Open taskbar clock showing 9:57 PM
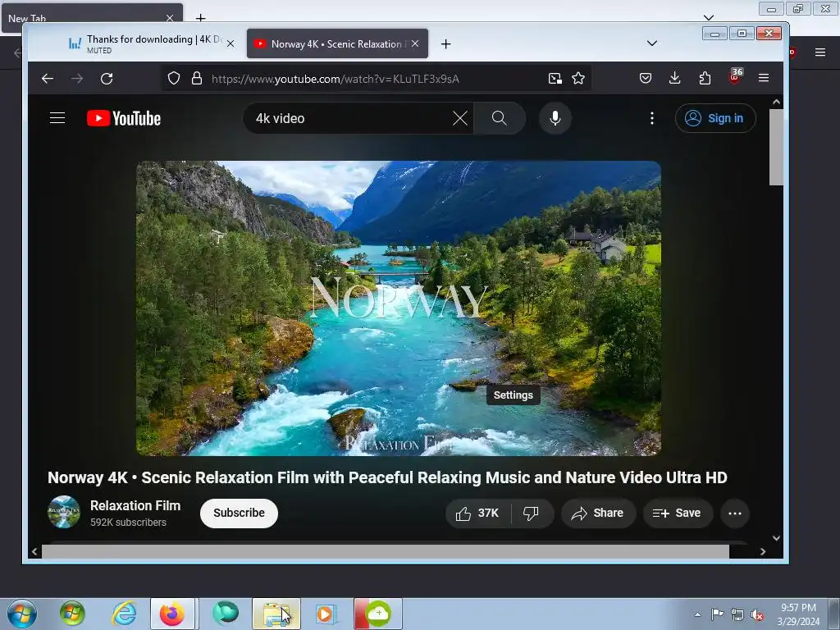Screen dimensions: 840x630 click(798, 614)
